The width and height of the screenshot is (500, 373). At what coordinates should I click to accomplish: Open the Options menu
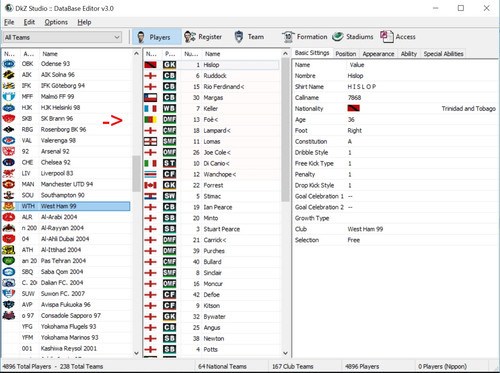(56, 22)
